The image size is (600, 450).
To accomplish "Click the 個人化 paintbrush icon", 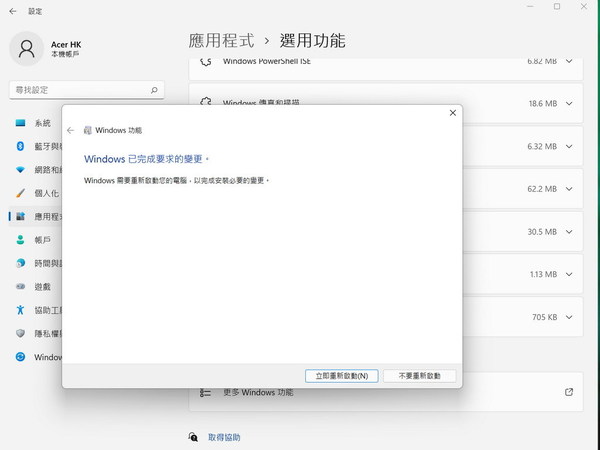I will [x=20, y=193].
